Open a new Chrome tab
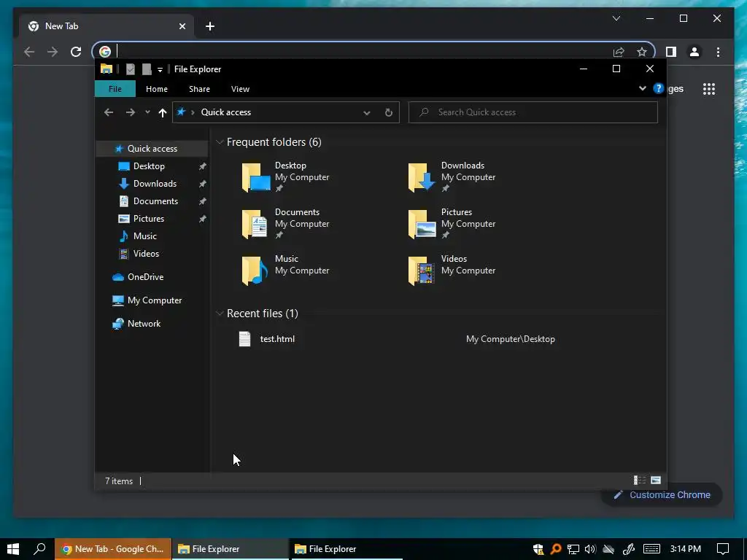The height and width of the screenshot is (560, 747). pos(210,26)
